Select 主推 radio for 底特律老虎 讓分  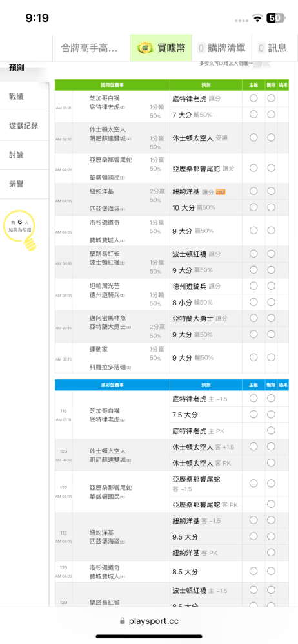[x=253, y=99]
